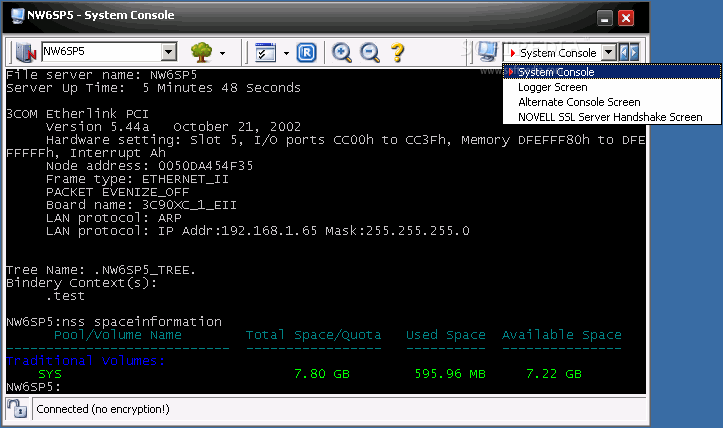This screenshot has width=723, height=428.
Task: Click the 'File server name: NW6SP5' line
Action: 101,75
